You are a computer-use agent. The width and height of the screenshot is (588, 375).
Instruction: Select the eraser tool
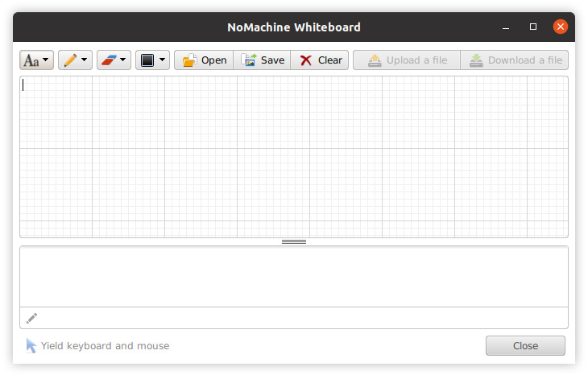(x=108, y=60)
